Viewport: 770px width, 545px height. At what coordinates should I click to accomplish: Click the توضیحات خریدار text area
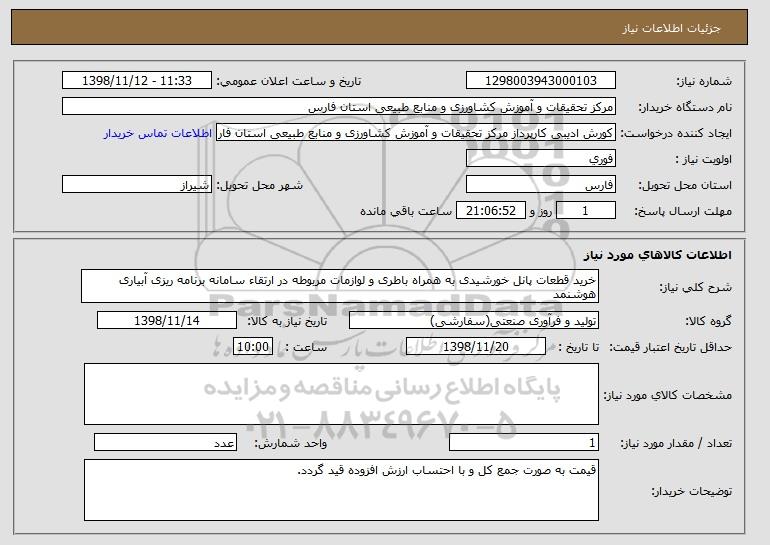(341, 490)
